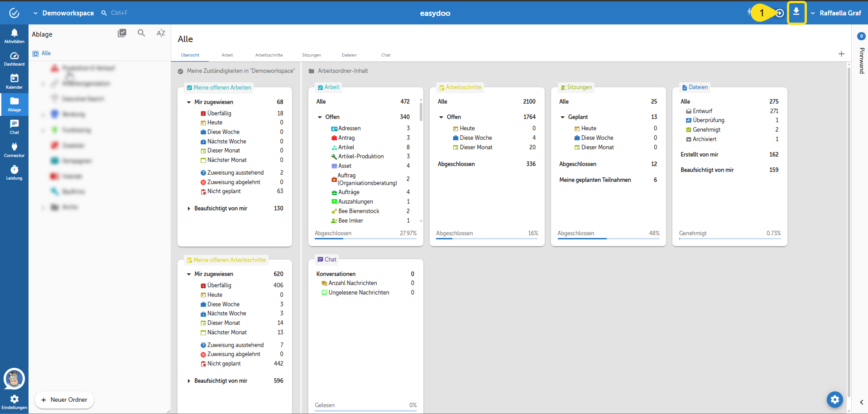Toggle multi-select checkbox icon in Ablage
This screenshot has height=414, width=868.
122,33
